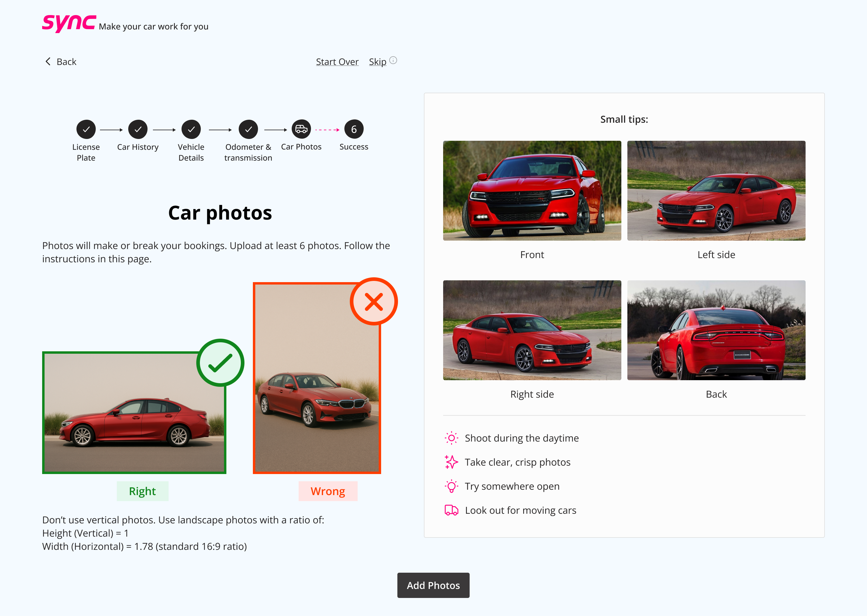
Task: Click the Back chevron arrow
Action: point(48,61)
